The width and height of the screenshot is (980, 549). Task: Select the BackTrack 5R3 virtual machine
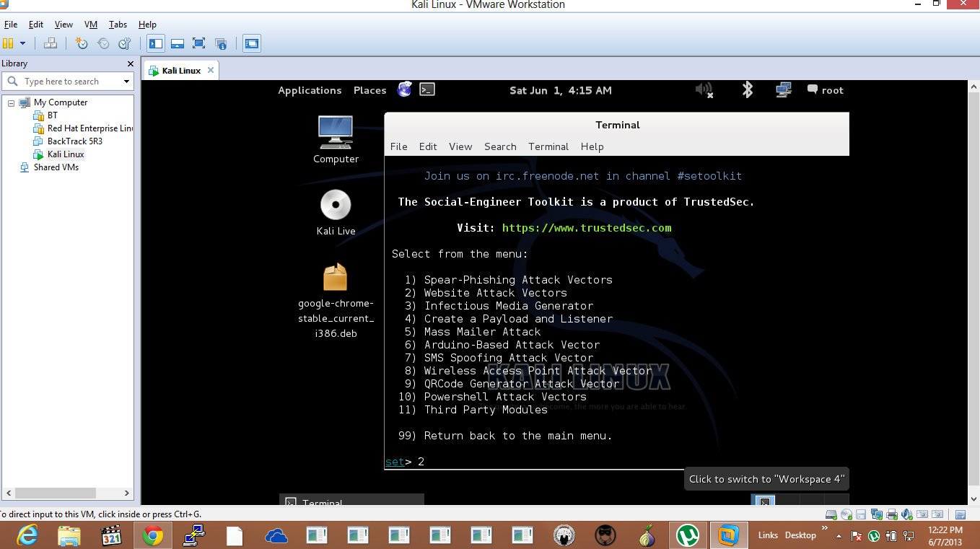pyautogui.click(x=75, y=141)
